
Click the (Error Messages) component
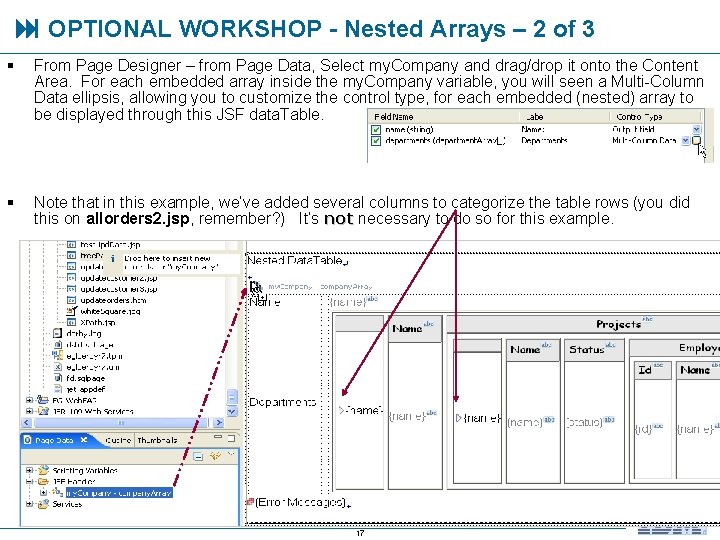click(x=300, y=502)
